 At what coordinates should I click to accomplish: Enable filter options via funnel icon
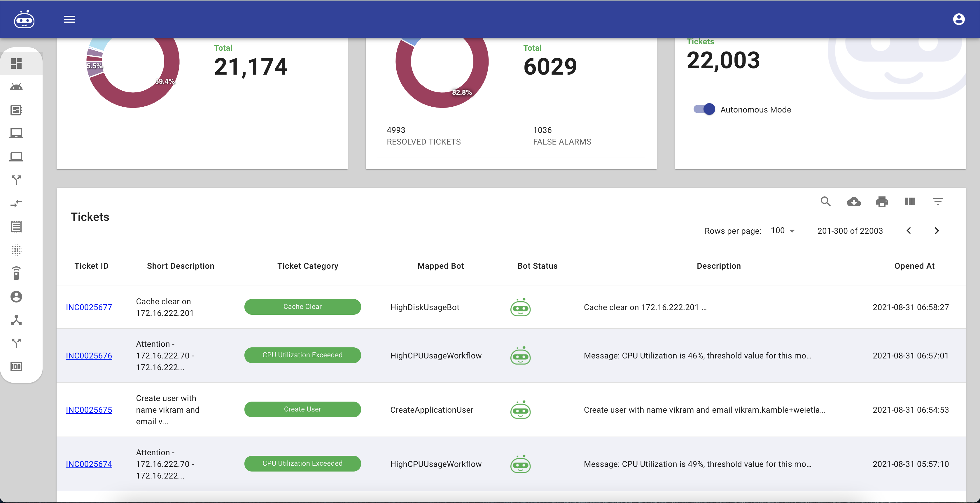tap(938, 201)
